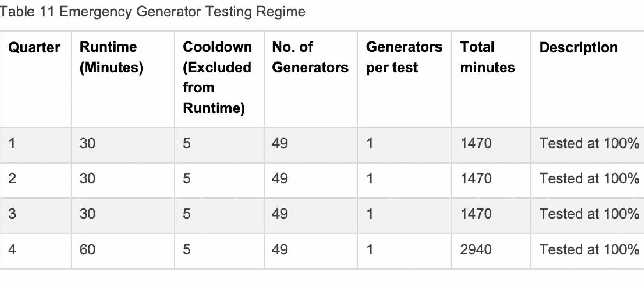Click the table title "Table 11 Emergency Generator Testing Regime"
This screenshot has width=644, height=288.
[152, 12]
